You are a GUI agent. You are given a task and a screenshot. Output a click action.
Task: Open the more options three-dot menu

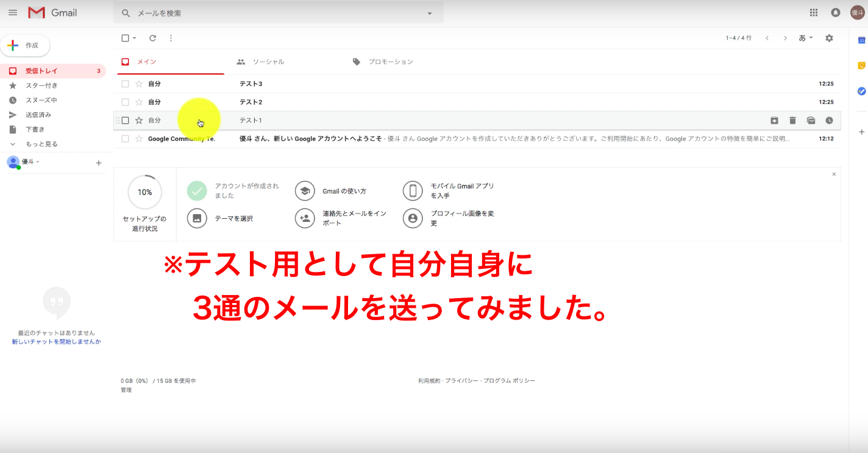tap(171, 38)
